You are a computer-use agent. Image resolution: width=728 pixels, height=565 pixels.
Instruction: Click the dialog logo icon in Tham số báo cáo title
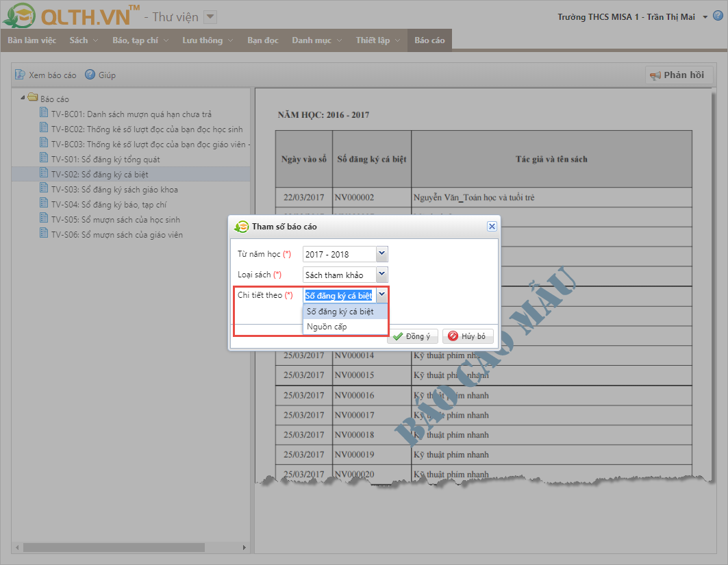242,227
